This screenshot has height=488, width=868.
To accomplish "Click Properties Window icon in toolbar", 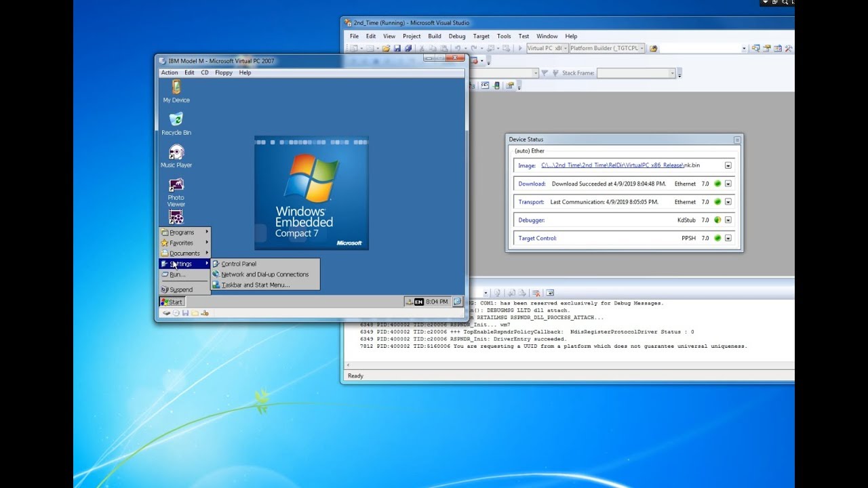I will point(767,48).
